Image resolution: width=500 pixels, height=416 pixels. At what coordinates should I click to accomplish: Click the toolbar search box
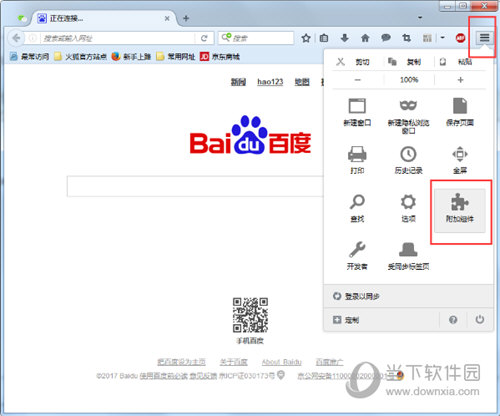[x=256, y=38]
